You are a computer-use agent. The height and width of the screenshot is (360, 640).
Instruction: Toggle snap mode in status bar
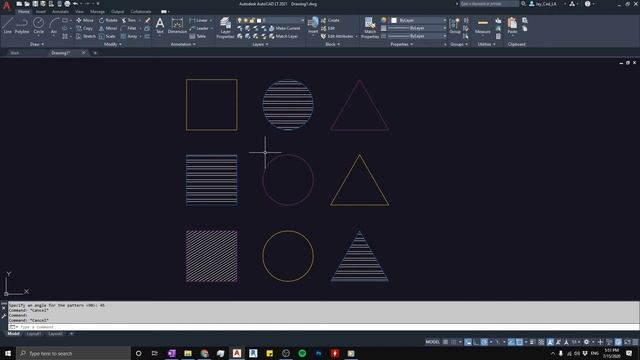(x=453, y=342)
